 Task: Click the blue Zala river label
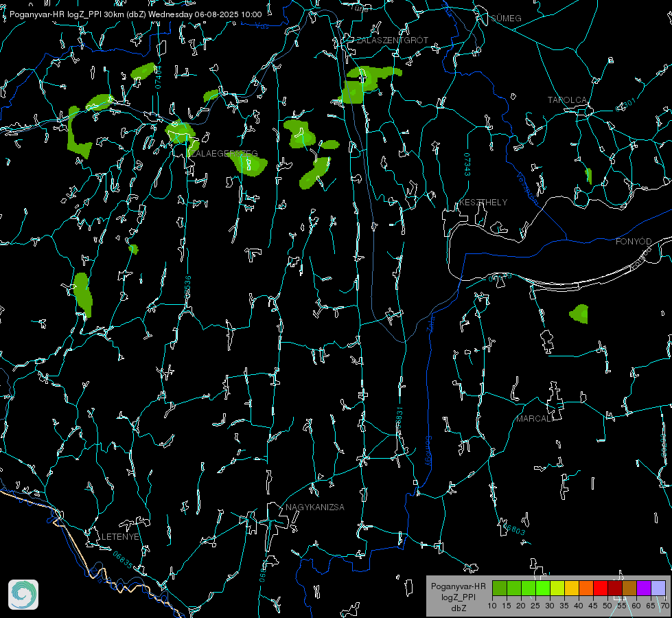(431, 323)
